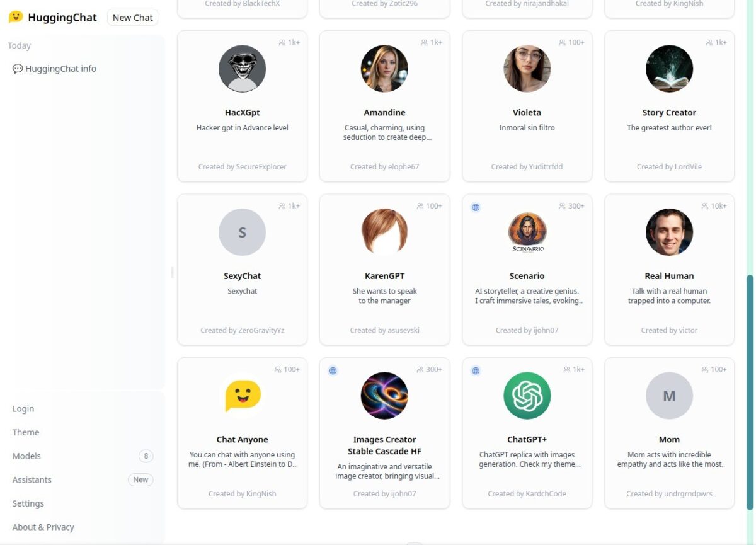This screenshot has width=756, height=545.
Task: Select the ChatGPT+ green logo avatar
Action: pos(527,396)
